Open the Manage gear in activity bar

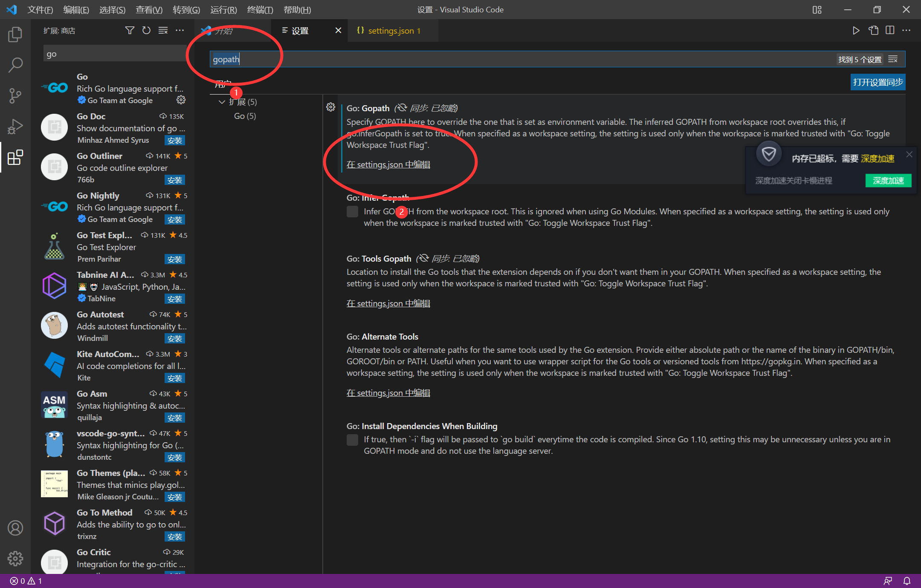15,558
